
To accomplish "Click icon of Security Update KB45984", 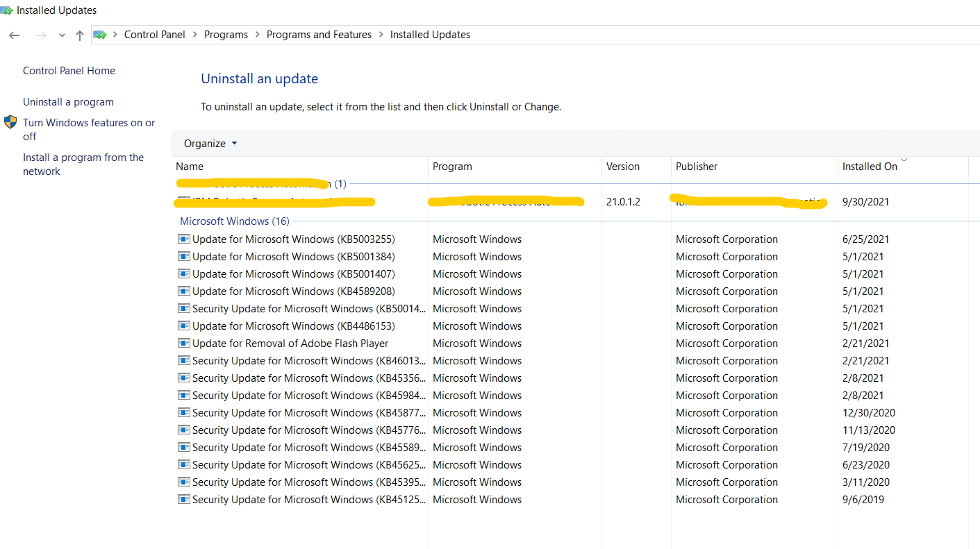I will 184,396.
